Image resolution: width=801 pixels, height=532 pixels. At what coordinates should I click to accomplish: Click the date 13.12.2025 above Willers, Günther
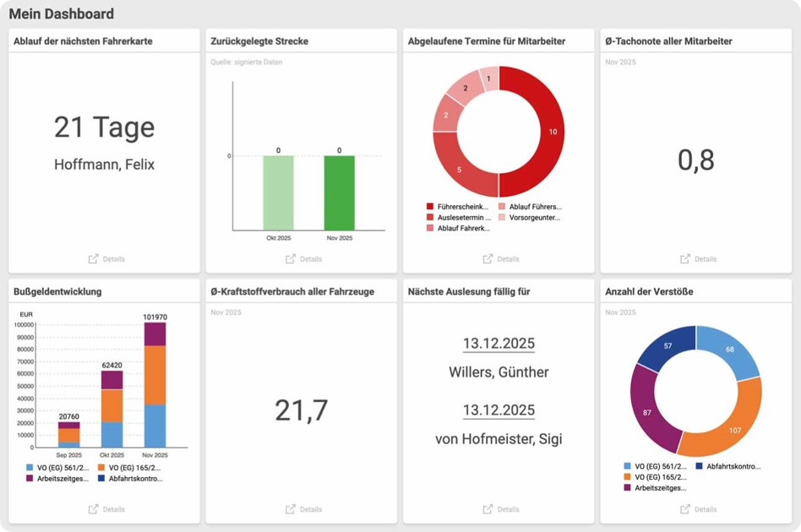[x=499, y=345]
